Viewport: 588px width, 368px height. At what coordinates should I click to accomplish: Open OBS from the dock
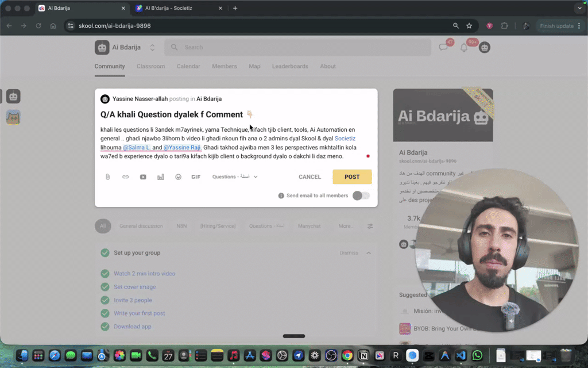click(331, 355)
